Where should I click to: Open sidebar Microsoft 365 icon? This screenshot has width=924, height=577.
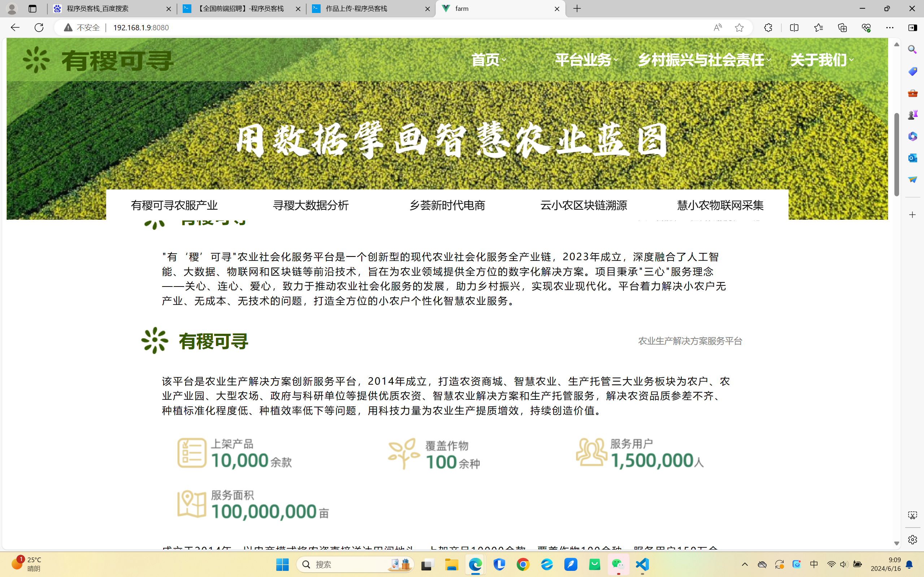tap(912, 136)
